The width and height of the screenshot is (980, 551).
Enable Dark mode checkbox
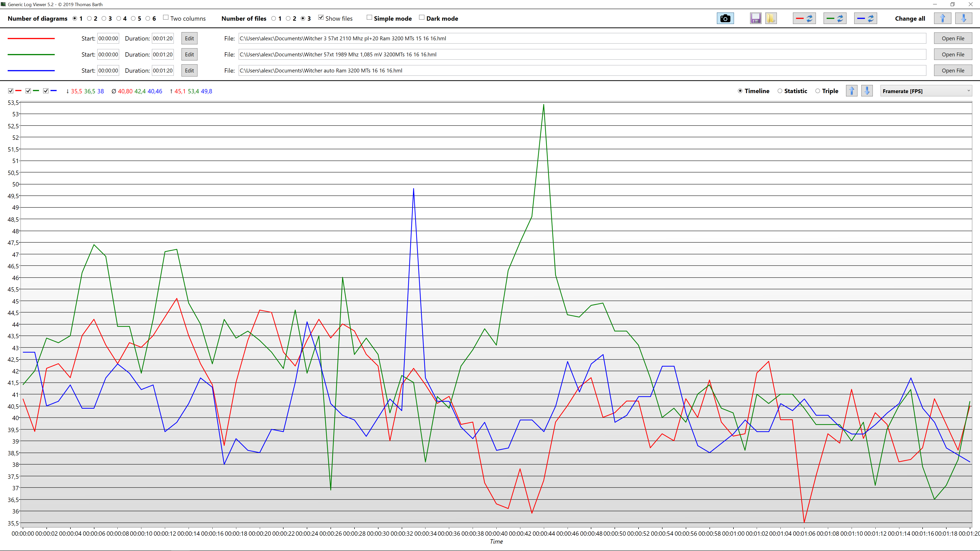click(422, 18)
